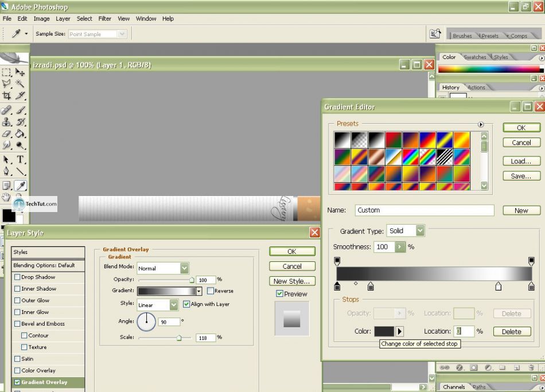Select the Paint Bucket tool
Image resolution: width=545 pixels, height=392 pixels.
(21, 134)
